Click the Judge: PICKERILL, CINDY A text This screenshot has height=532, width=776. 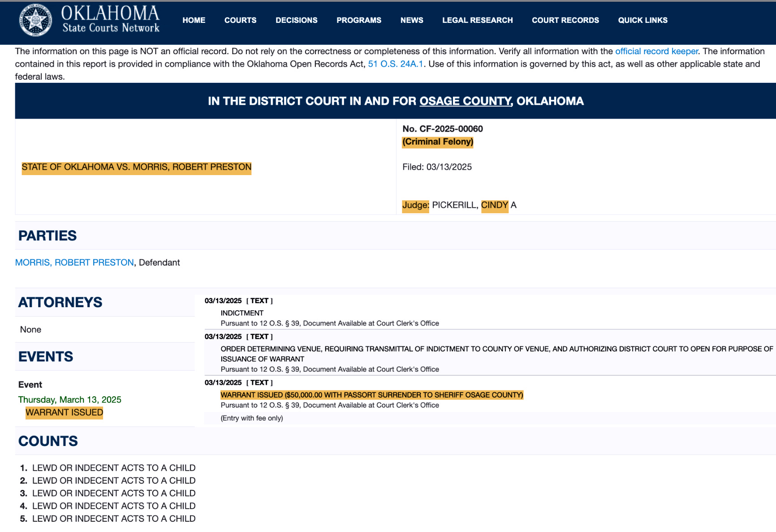(x=459, y=205)
